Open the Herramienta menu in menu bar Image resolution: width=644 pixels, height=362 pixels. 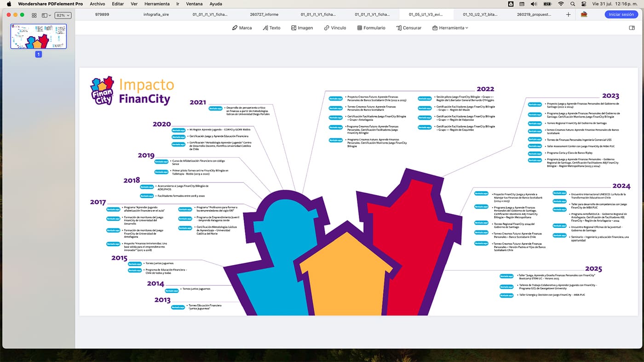click(x=157, y=4)
